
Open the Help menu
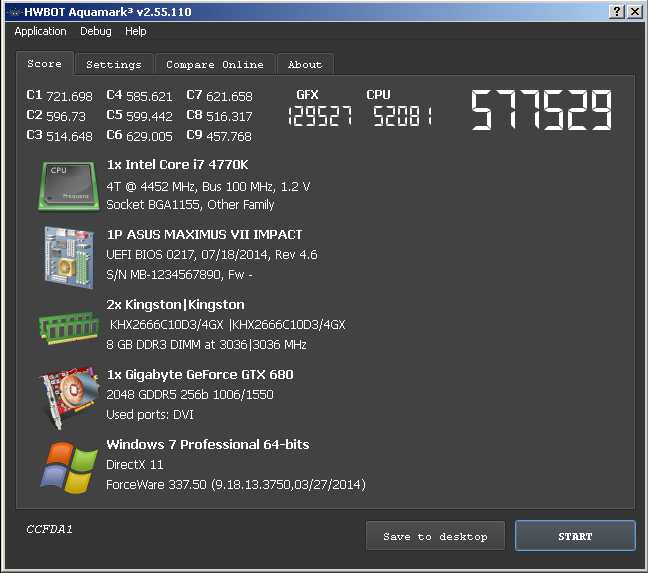[136, 32]
